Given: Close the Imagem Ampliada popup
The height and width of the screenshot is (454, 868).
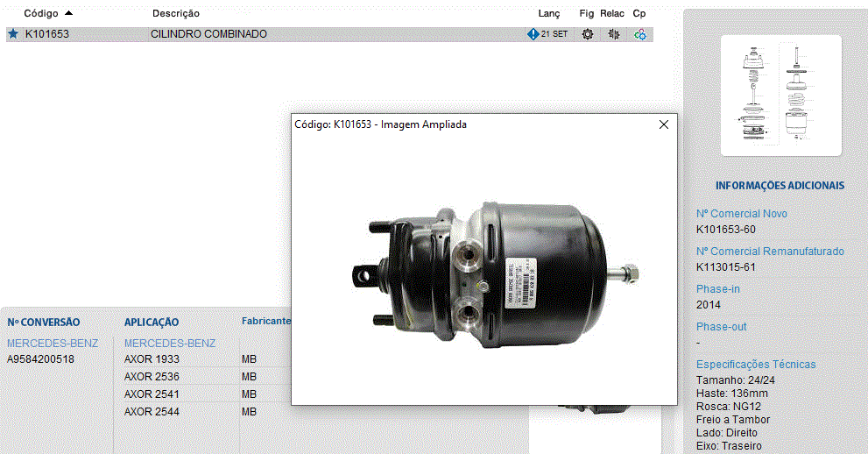Looking at the screenshot, I should tap(664, 124).
